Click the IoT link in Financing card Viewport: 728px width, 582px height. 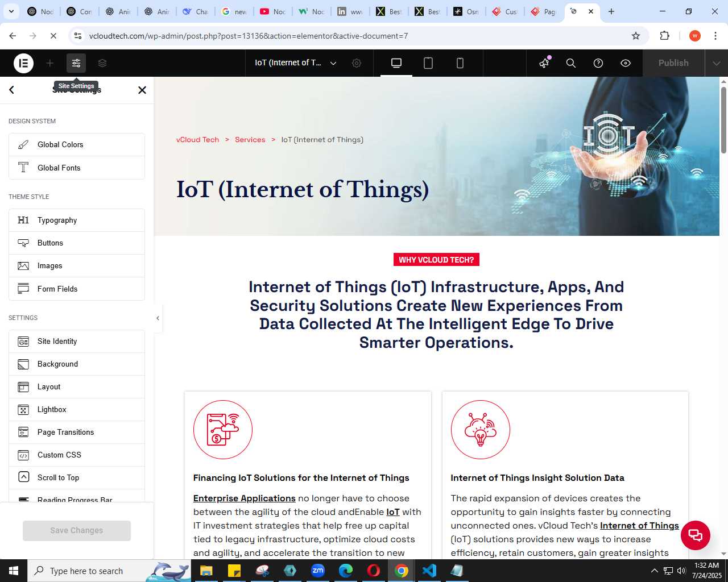point(393,512)
